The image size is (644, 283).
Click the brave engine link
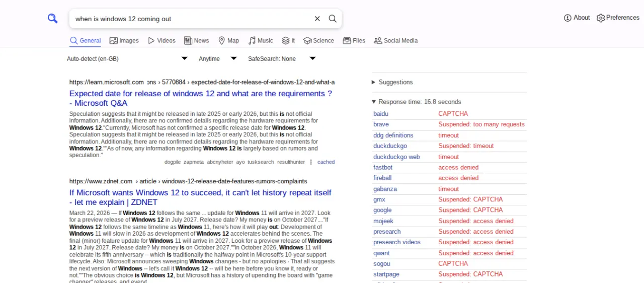click(381, 124)
